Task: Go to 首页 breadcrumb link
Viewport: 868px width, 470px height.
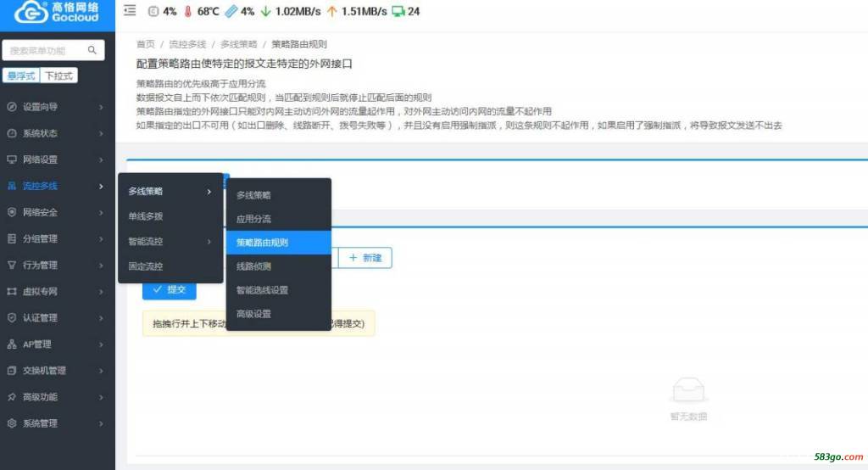Action: coord(145,44)
